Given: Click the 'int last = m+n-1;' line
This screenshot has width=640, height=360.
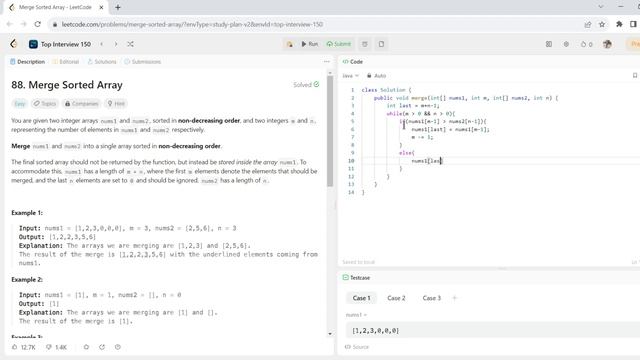Looking at the screenshot, I should click(413, 106).
